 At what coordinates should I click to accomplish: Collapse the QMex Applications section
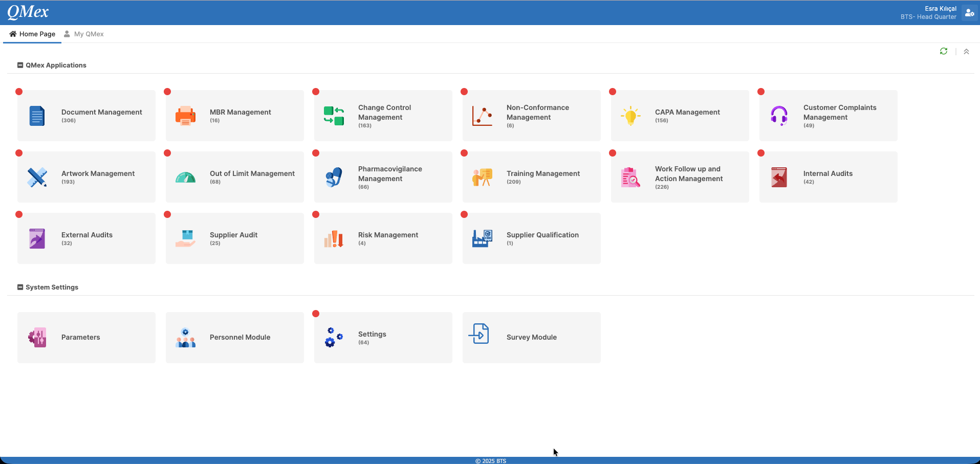point(20,65)
